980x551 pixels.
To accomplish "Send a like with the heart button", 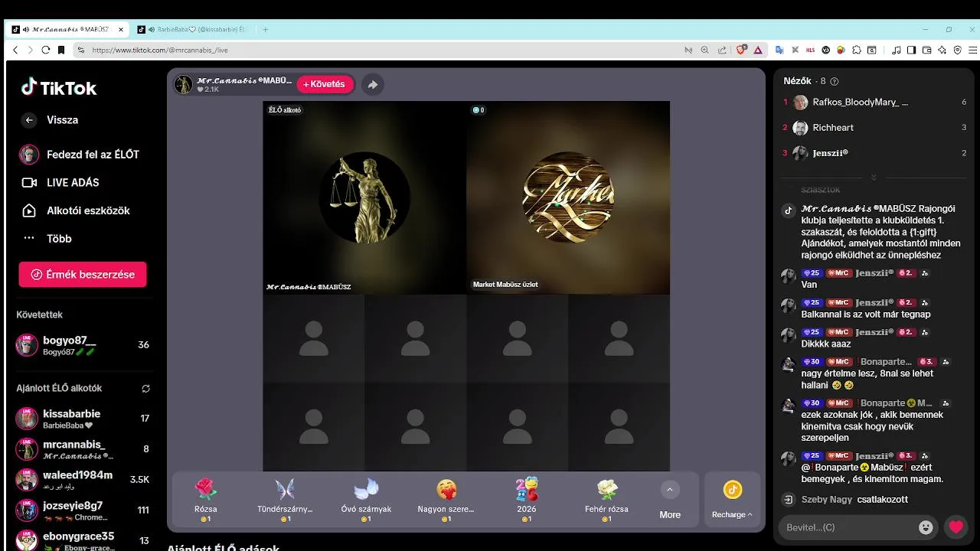I will 955,527.
